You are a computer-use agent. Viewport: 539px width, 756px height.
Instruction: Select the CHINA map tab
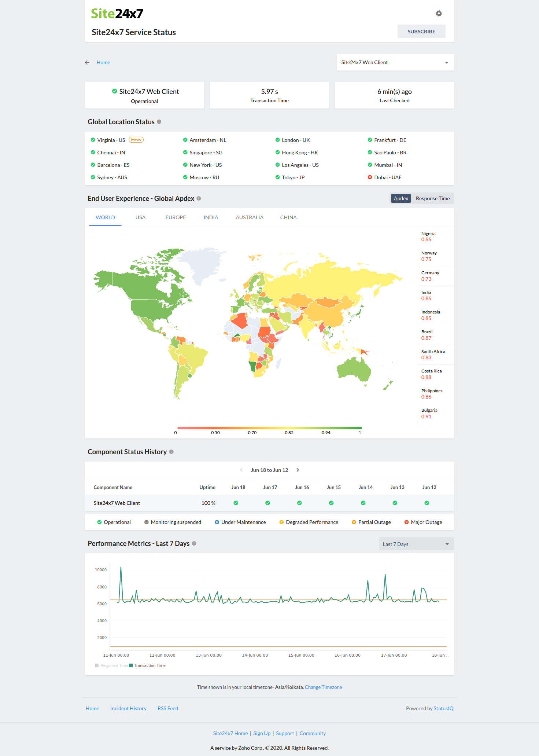(x=288, y=217)
